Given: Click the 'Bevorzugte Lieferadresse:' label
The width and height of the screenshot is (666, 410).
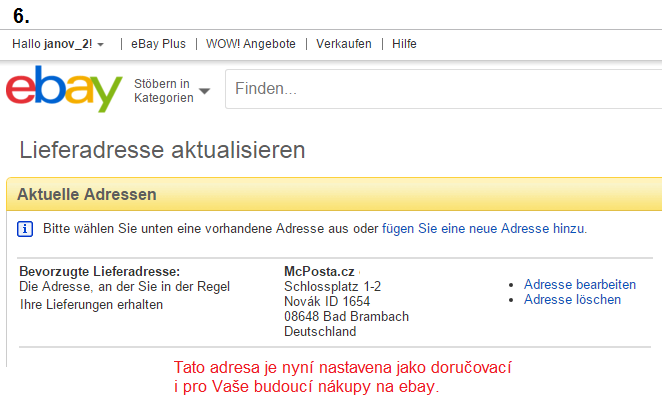Looking at the screenshot, I should pos(100,271).
